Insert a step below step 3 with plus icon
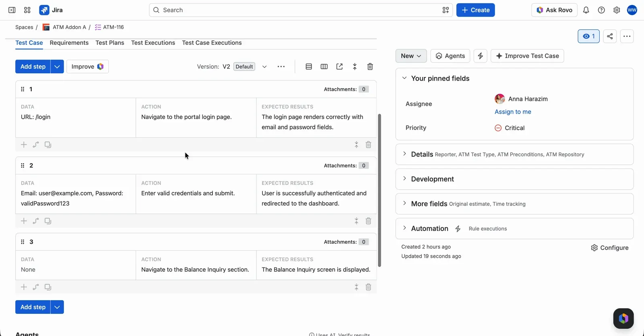 [24, 287]
